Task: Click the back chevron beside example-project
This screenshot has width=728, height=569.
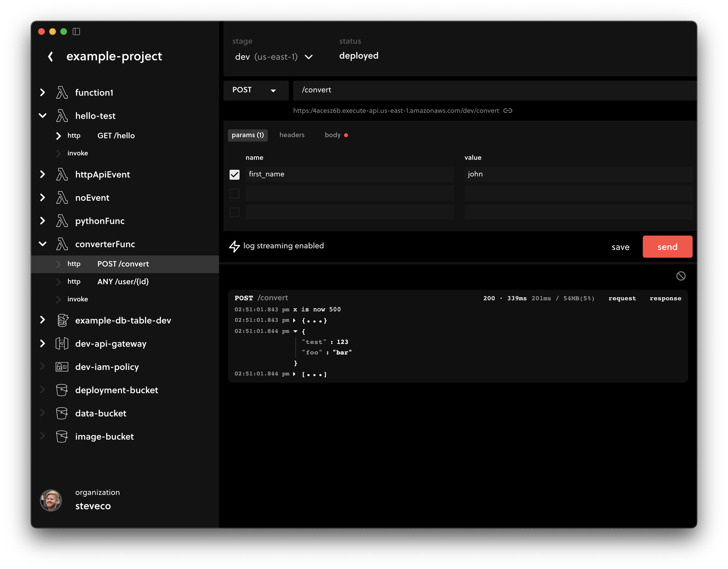Action: pyautogui.click(x=51, y=56)
